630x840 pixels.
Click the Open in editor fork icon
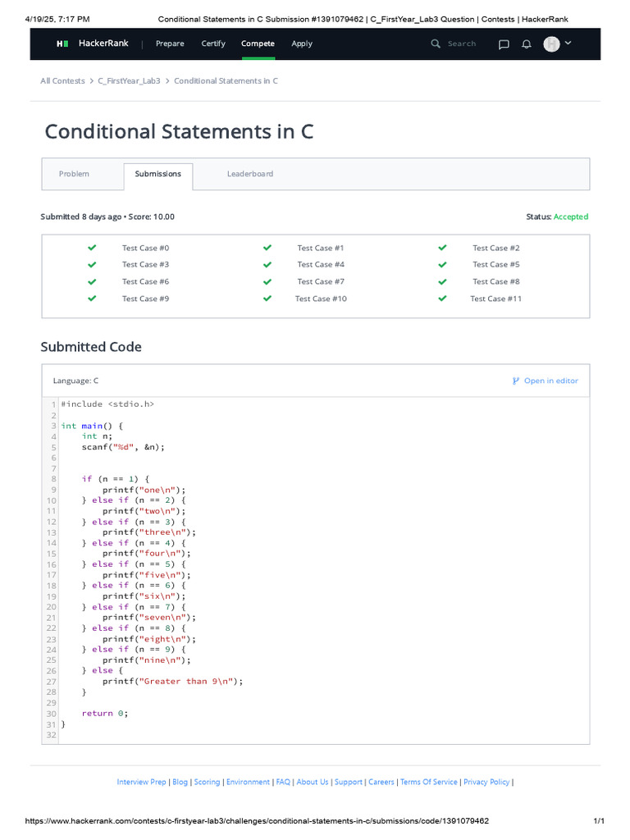516,381
